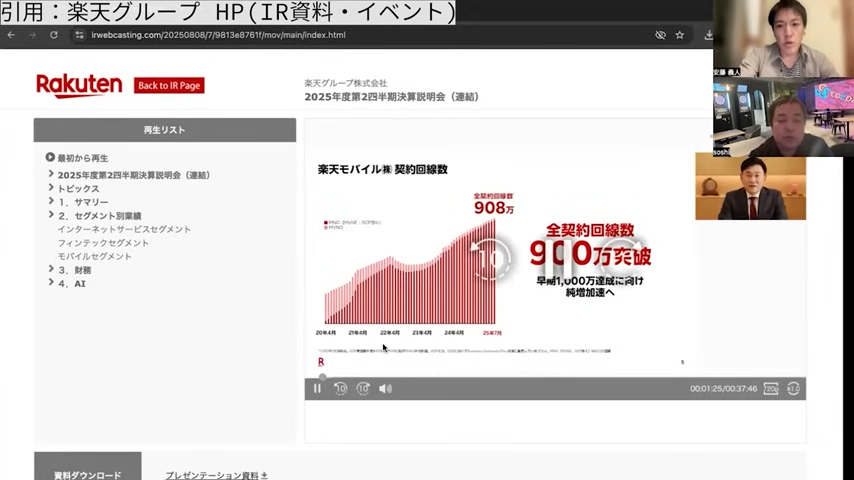854x480 pixels.
Task: Reload the browser page
Action: click(54, 35)
